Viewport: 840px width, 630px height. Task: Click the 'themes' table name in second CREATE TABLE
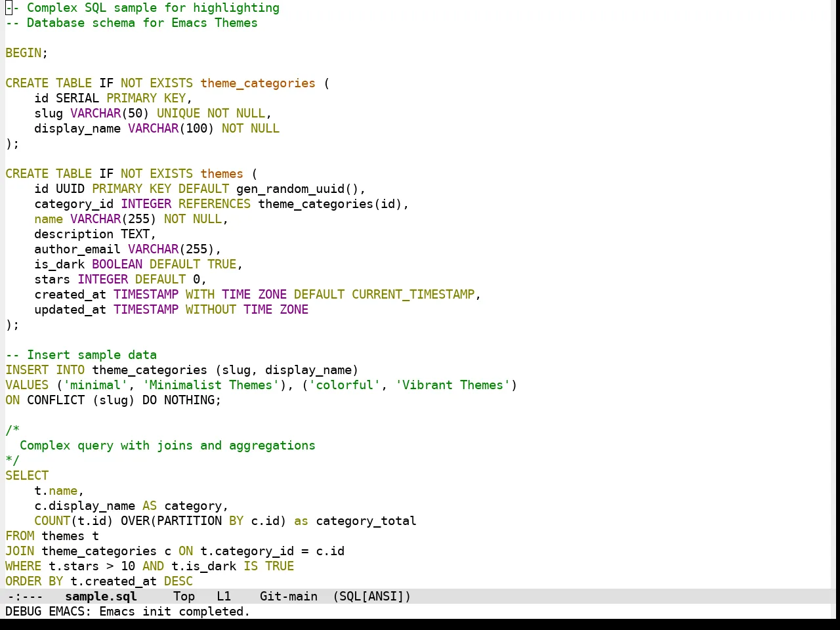(x=222, y=174)
